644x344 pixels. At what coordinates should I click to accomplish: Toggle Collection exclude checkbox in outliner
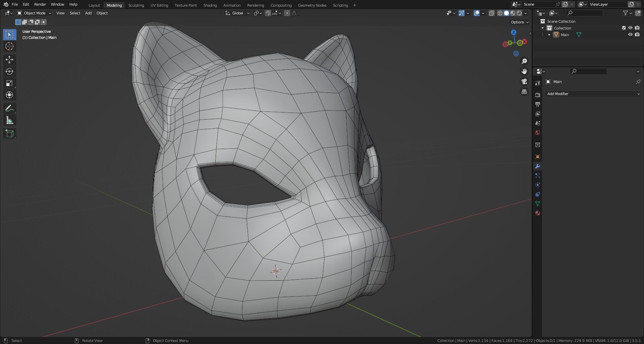tap(624, 28)
